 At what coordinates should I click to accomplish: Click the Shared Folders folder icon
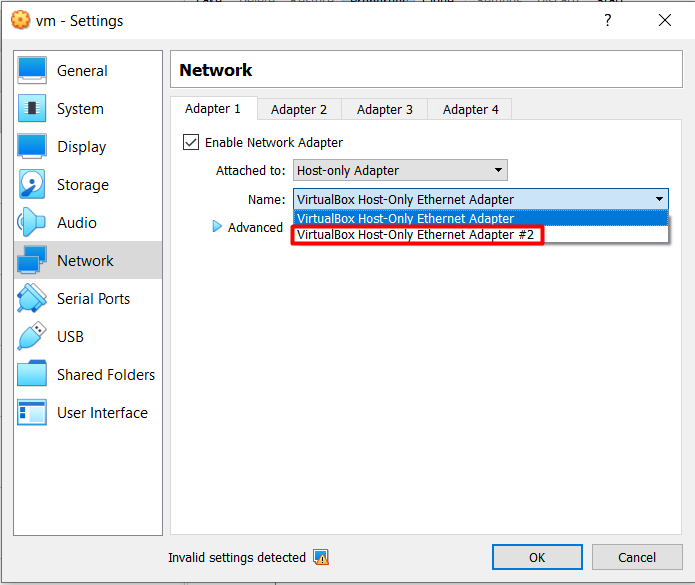tap(32, 374)
